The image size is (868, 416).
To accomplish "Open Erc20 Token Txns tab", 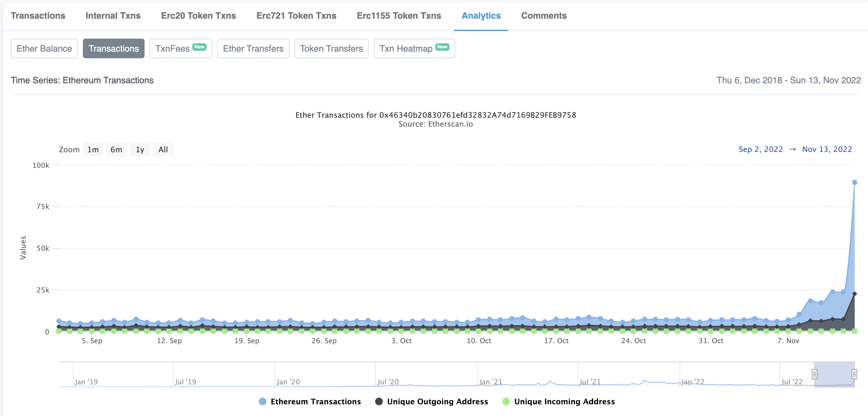I will 198,16.
